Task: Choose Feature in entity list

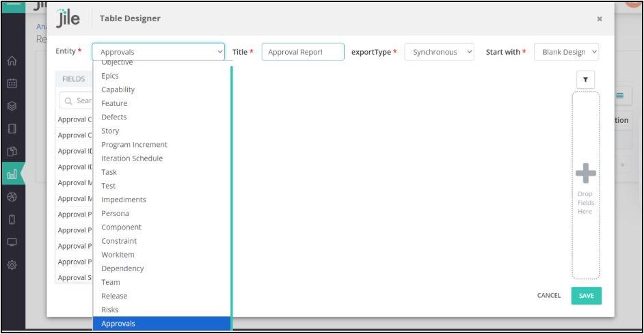Action: click(x=161, y=103)
